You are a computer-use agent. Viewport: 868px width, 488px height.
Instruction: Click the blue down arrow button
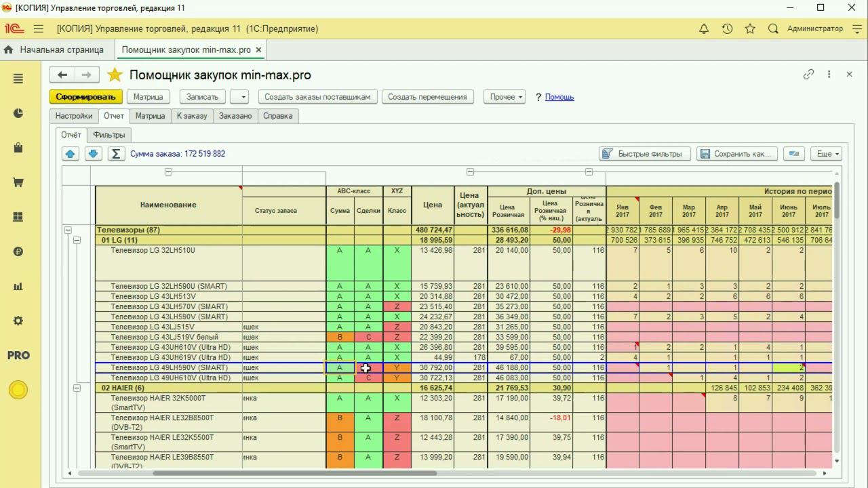pos(94,154)
